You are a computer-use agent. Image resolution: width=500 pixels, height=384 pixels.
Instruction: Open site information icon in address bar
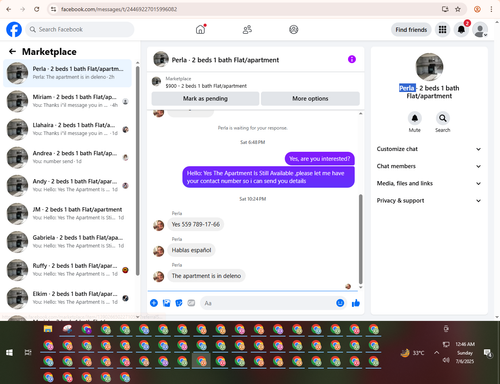click(53, 9)
